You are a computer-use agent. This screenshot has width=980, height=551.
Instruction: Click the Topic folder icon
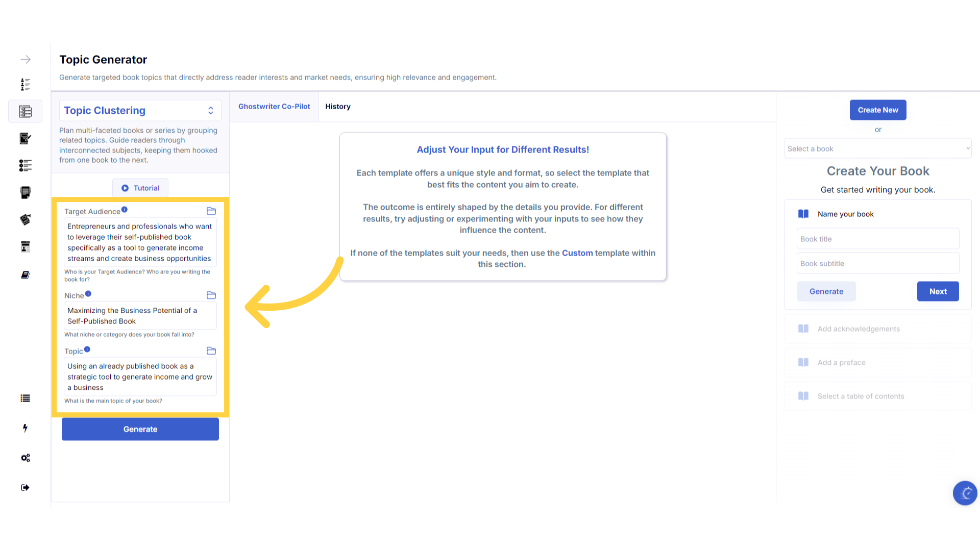[211, 351]
